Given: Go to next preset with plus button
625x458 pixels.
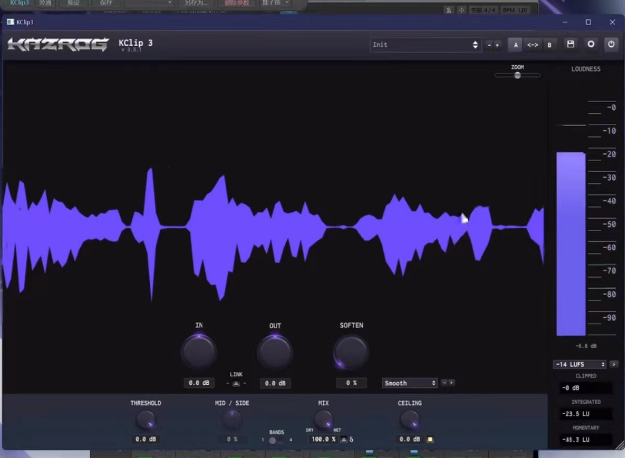Looking at the screenshot, I should (x=497, y=45).
